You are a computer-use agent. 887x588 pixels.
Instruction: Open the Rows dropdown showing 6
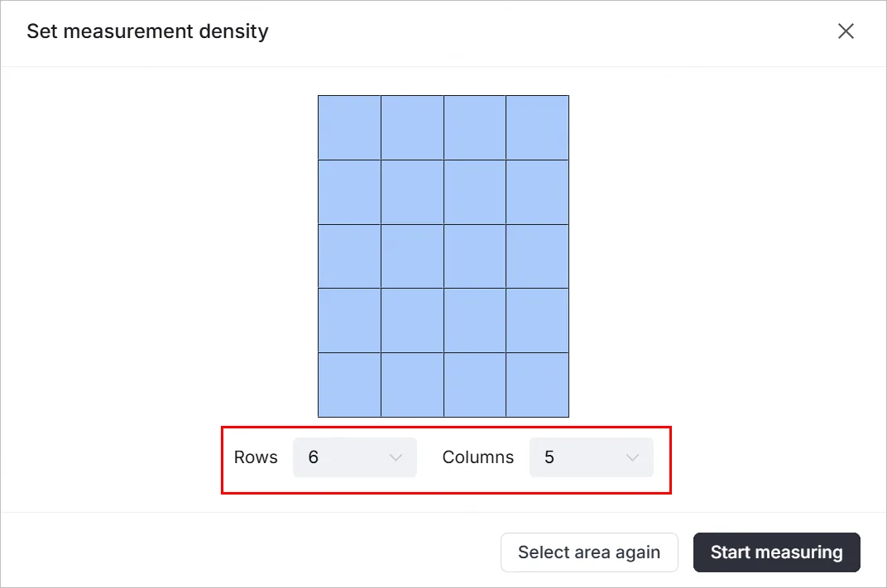pyautogui.click(x=355, y=457)
